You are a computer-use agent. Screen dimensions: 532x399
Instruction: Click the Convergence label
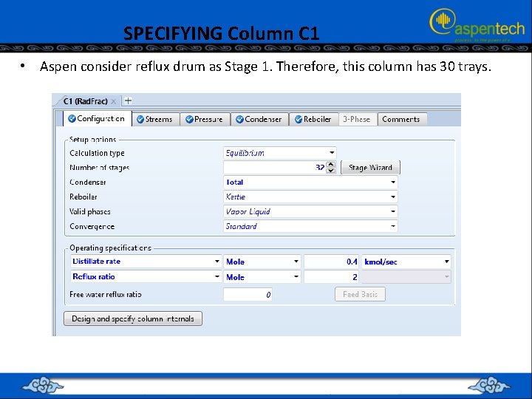[x=92, y=226]
